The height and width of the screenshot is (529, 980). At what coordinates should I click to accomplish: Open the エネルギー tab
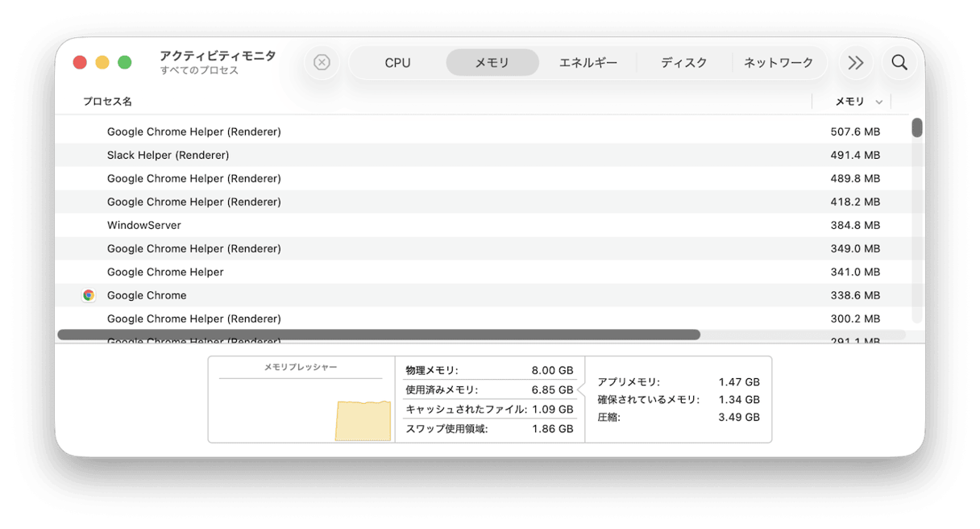tap(588, 62)
